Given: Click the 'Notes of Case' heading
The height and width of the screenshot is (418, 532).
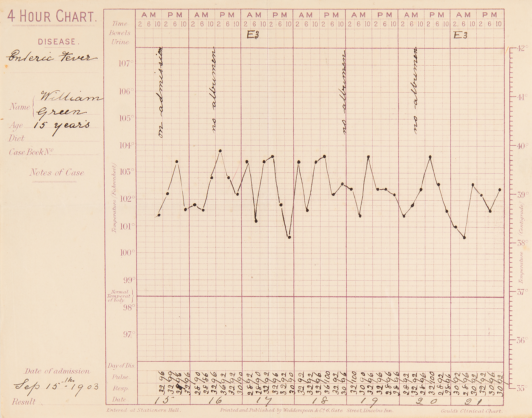Looking at the screenshot, I should point(56,173).
